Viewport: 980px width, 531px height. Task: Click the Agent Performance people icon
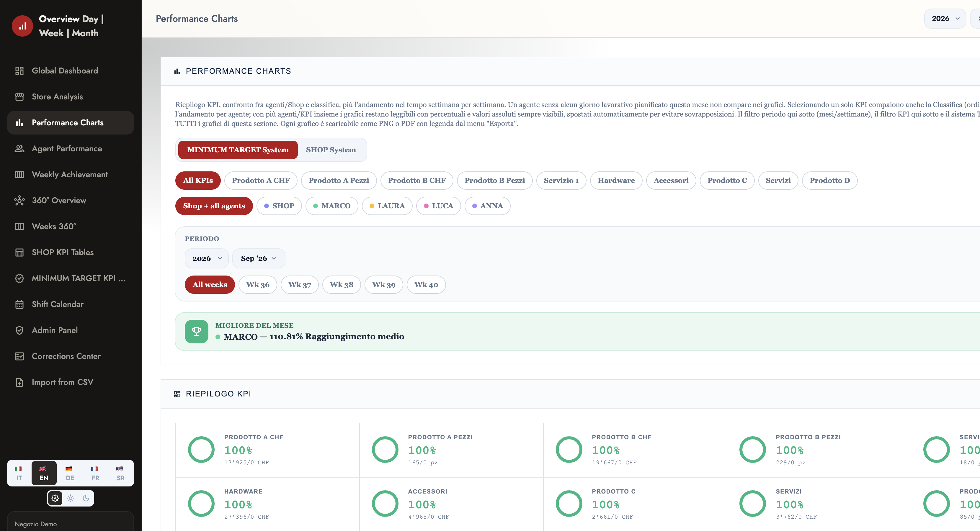pos(19,149)
